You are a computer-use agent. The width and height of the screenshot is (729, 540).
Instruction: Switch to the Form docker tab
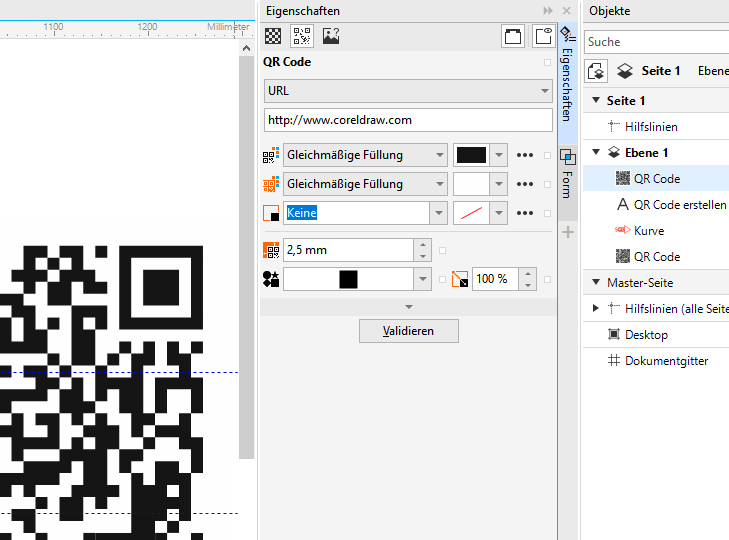567,175
